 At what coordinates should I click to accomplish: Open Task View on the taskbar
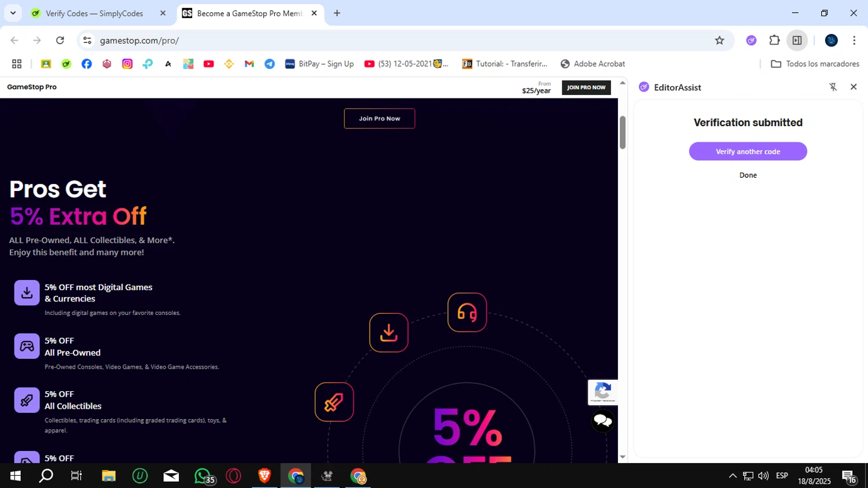click(76, 476)
